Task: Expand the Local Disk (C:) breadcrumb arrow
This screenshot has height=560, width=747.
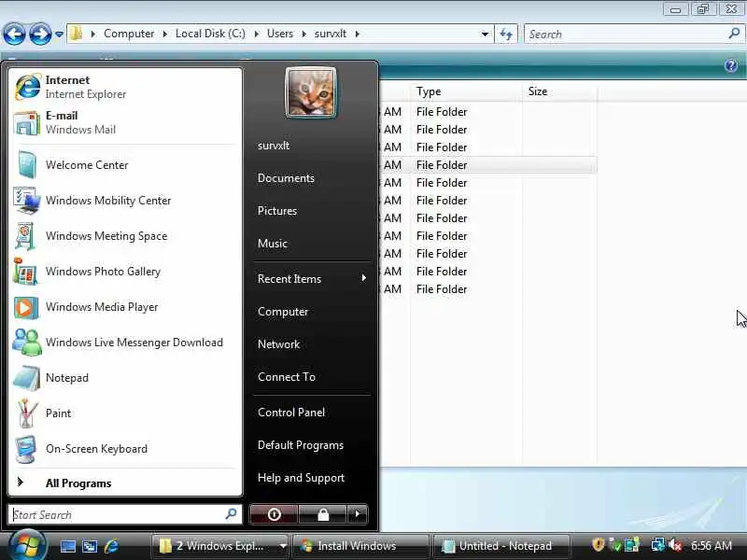Action: pyautogui.click(x=256, y=34)
